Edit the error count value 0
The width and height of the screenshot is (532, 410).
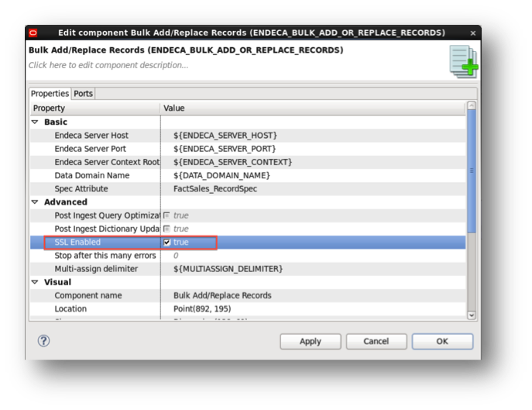[176, 256]
